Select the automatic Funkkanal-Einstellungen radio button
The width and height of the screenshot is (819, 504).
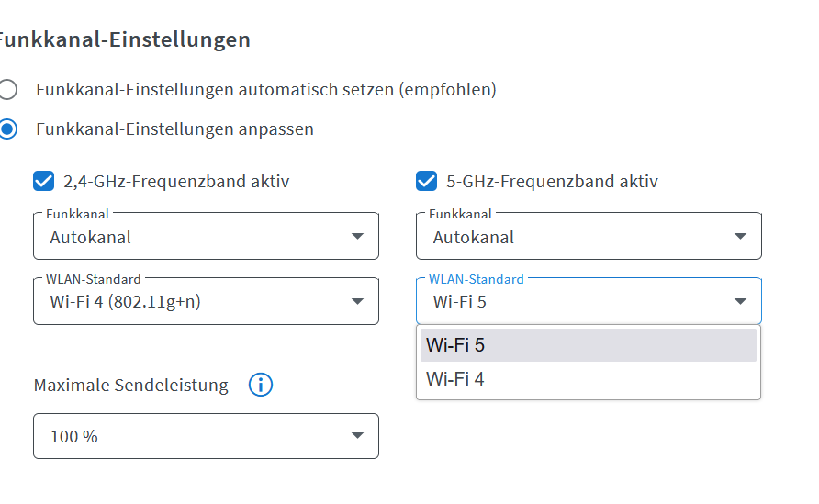coord(8,90)
